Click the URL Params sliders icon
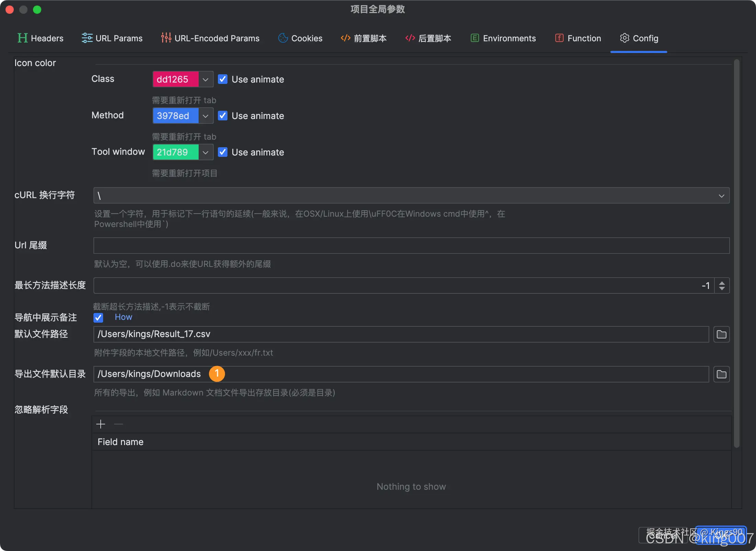The width and height of the screenshot is (756, 551). pyautogui.click(x=87, y=38)
